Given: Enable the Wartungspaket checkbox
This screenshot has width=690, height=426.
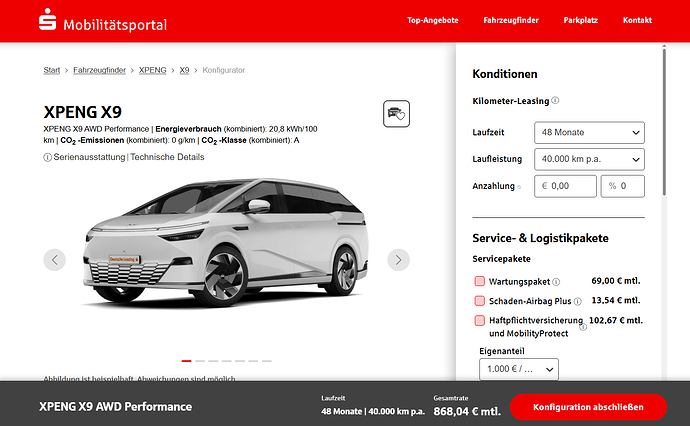Looking at the screenshot, I should click(x=480, y=281).
